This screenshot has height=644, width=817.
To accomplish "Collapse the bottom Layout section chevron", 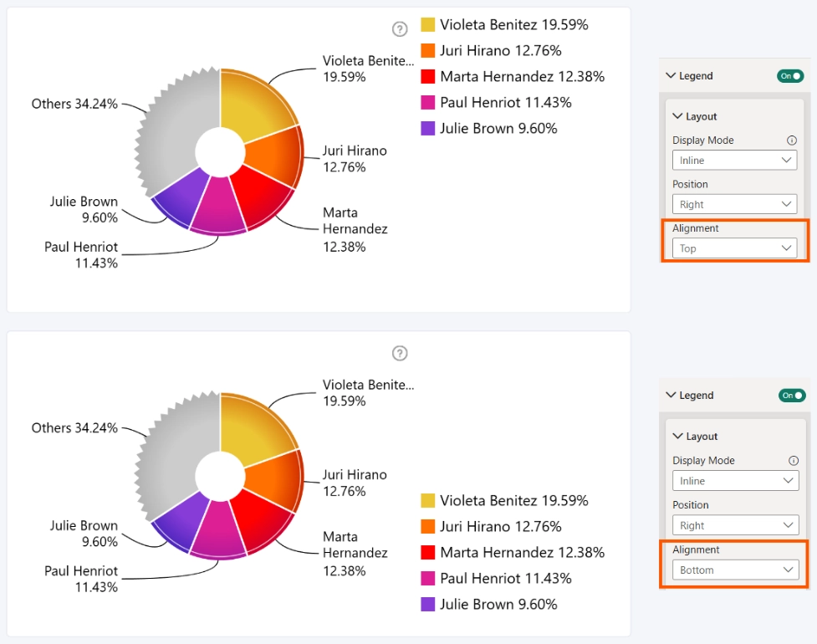I will [678, 436].
